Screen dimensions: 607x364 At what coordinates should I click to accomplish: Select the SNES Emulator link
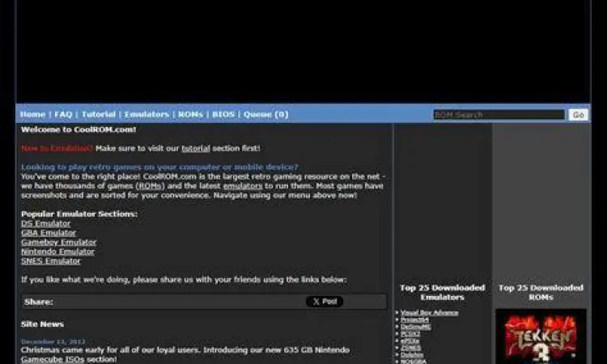(x=50, y=261)
